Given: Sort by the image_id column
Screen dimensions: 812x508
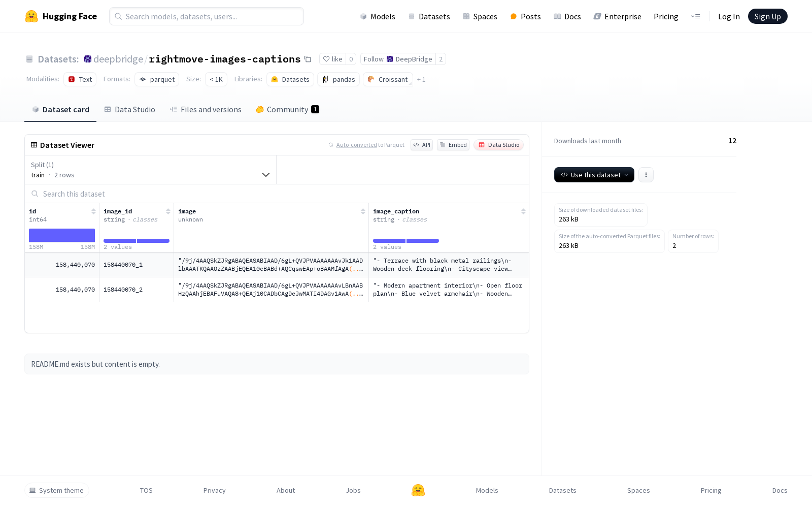Looking at the screenshot, I should pos(168,211).
